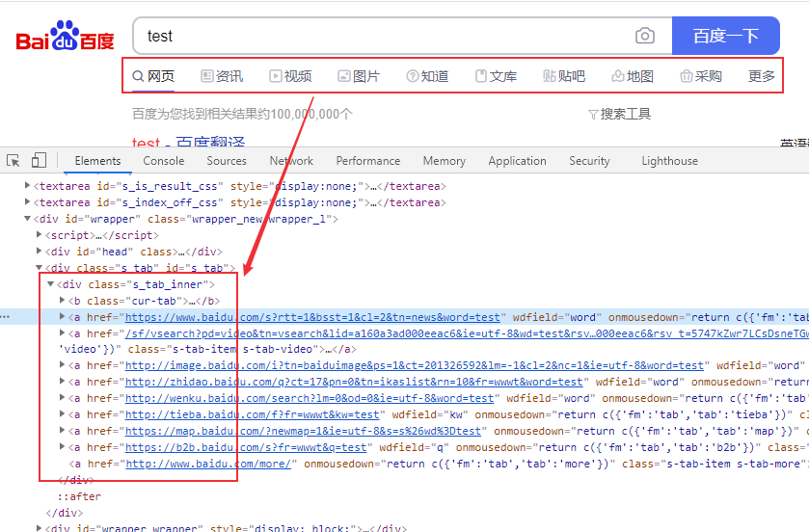Expand the news anchor node
Viewport: 809px width, 532px height.
(x=62, y=316)
